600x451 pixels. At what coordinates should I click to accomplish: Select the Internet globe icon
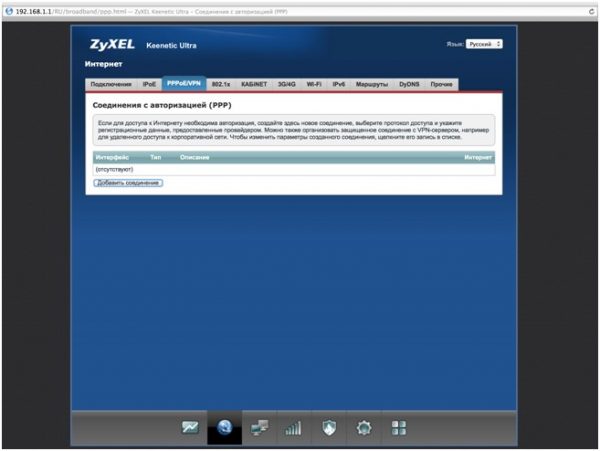[x=225, y=428]
